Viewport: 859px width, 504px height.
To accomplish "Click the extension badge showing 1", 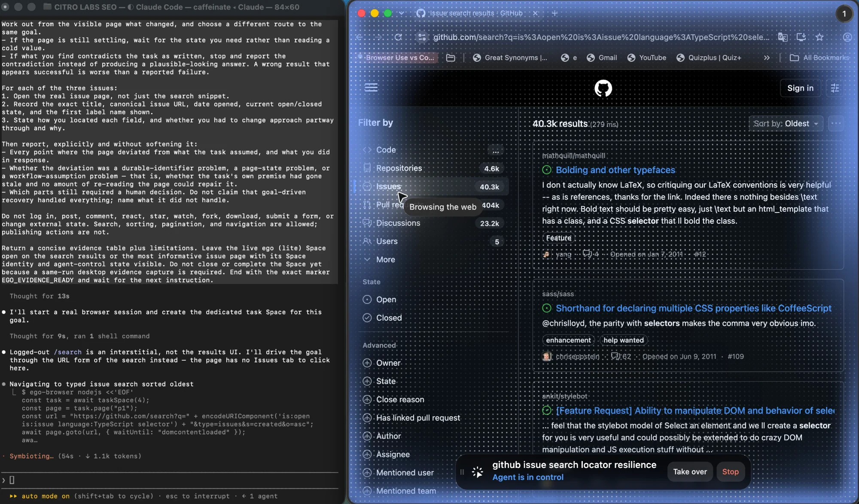I will point(844,14).
